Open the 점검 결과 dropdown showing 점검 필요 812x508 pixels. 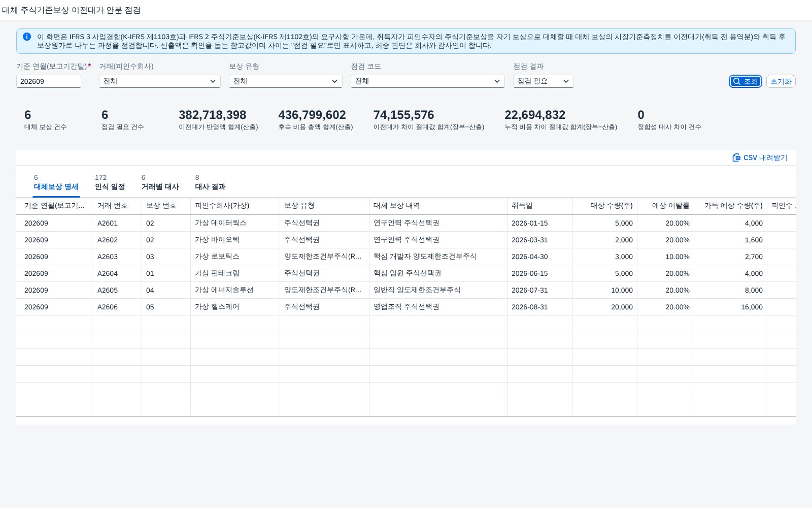tap(544, 81)
